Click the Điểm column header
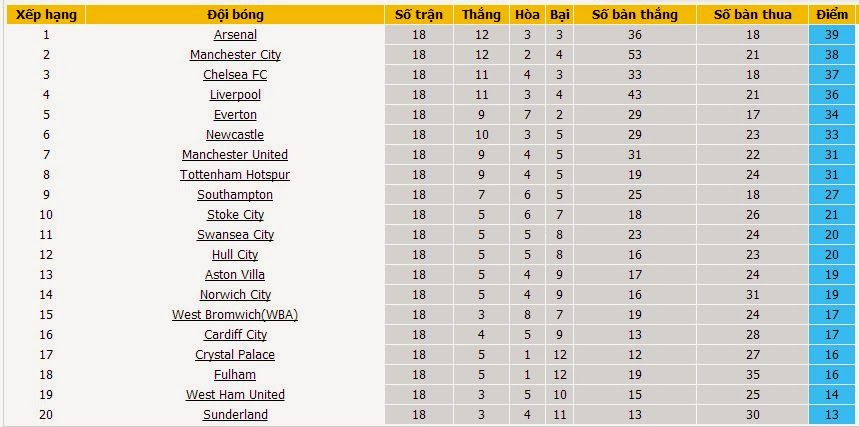 (x=831, y=15)
